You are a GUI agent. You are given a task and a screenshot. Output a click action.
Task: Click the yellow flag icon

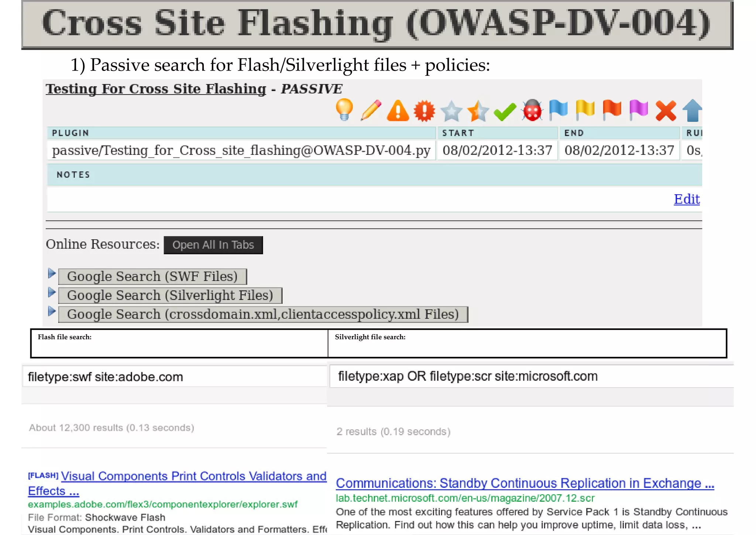click(x=585, y=110)
